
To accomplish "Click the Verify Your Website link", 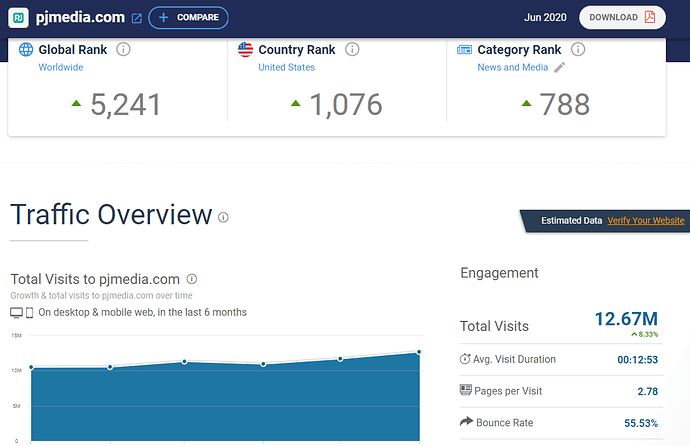I will click(x=646, y=220).
